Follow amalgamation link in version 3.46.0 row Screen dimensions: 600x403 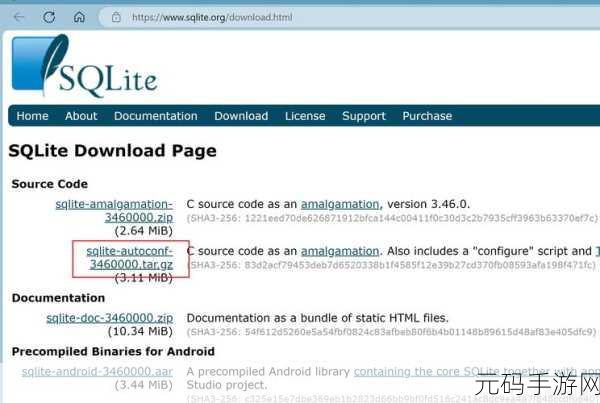pos(341,204)
